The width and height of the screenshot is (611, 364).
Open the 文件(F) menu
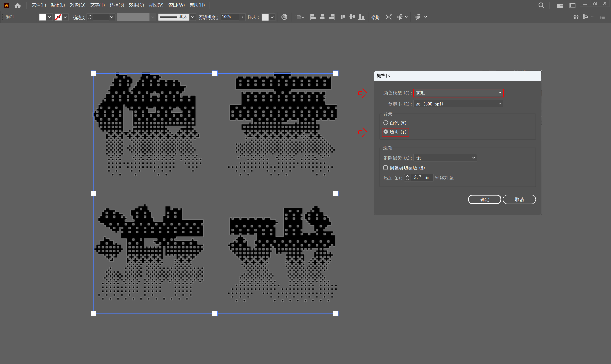39,5
